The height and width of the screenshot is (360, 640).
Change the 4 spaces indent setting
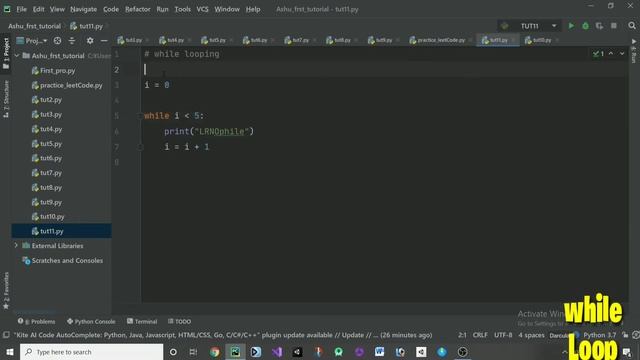(x=531, y=335)
